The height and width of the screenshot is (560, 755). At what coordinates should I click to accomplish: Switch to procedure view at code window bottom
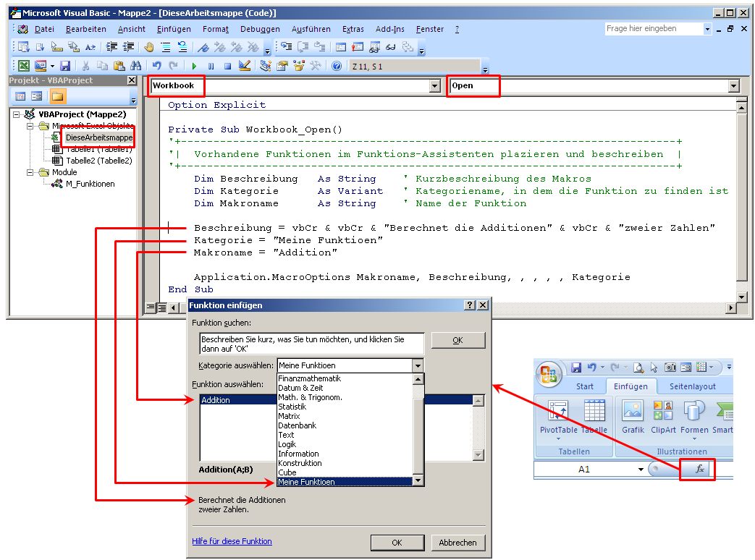tap(151, 307)
